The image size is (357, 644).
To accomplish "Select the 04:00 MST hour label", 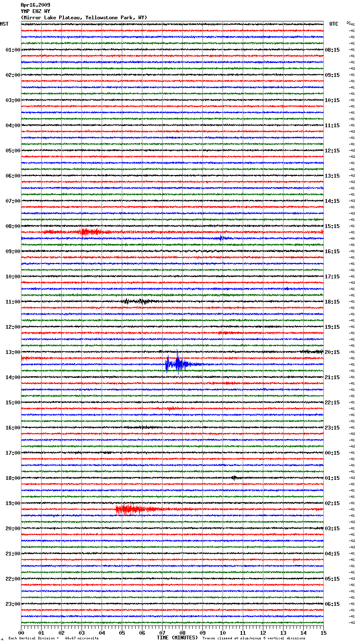I will tap(13, 126).
